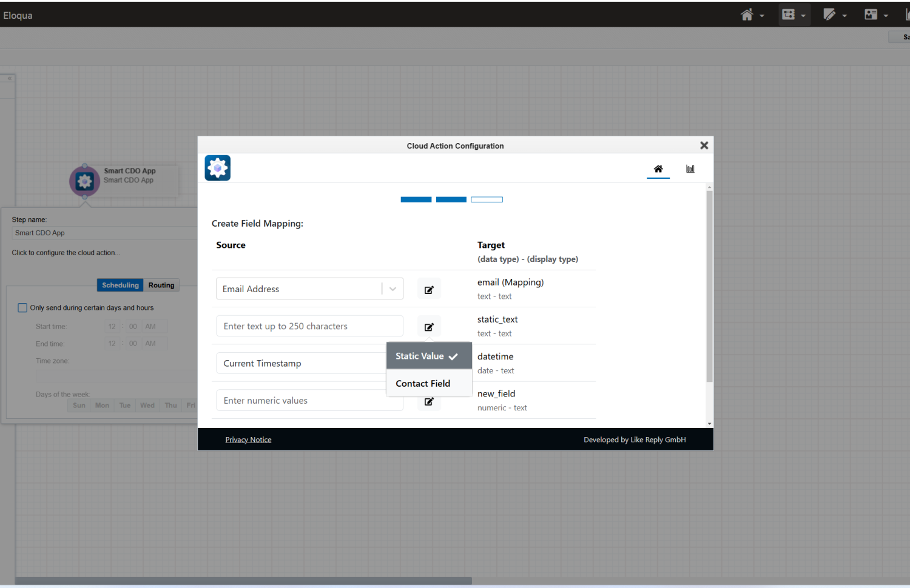The width and height of the screenshot is (910, 588).
Task: Open the dashboard grid icon menu
Action: (794, 15)
